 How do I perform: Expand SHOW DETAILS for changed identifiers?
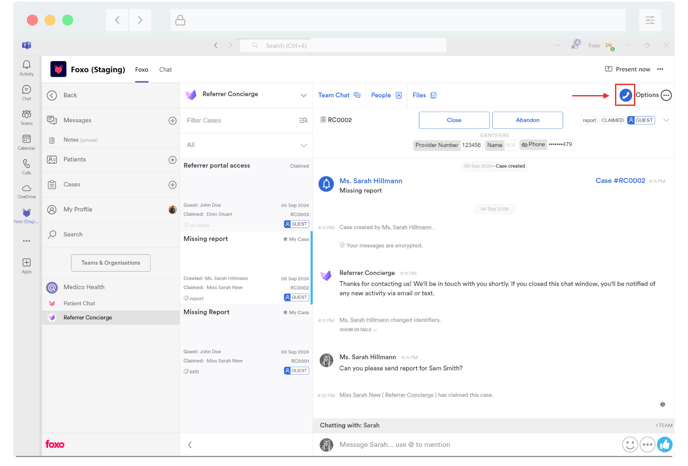coord(358,330)
